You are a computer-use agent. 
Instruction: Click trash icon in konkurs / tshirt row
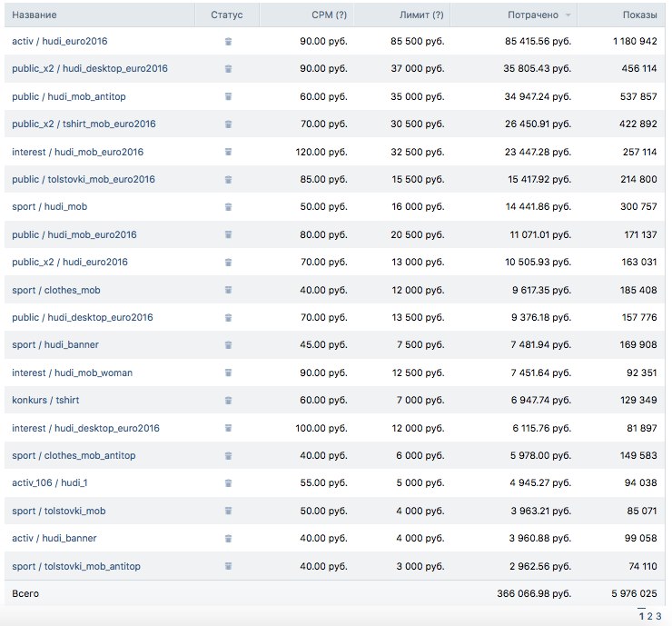click(x=228, y=401)
